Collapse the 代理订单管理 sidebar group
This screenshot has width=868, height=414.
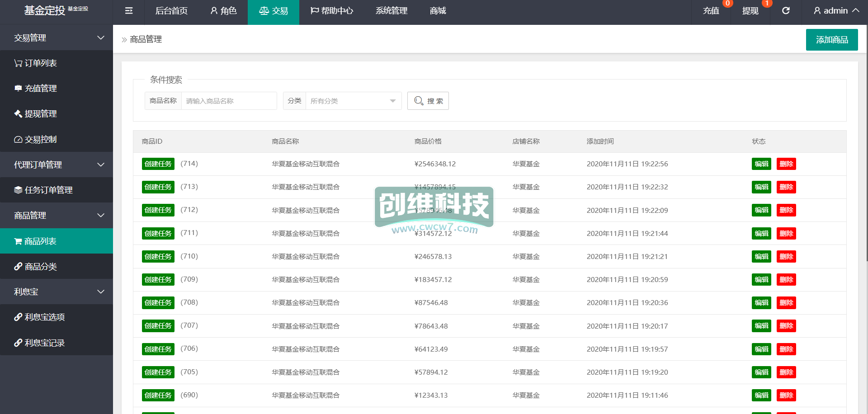(x=56, y=165)
